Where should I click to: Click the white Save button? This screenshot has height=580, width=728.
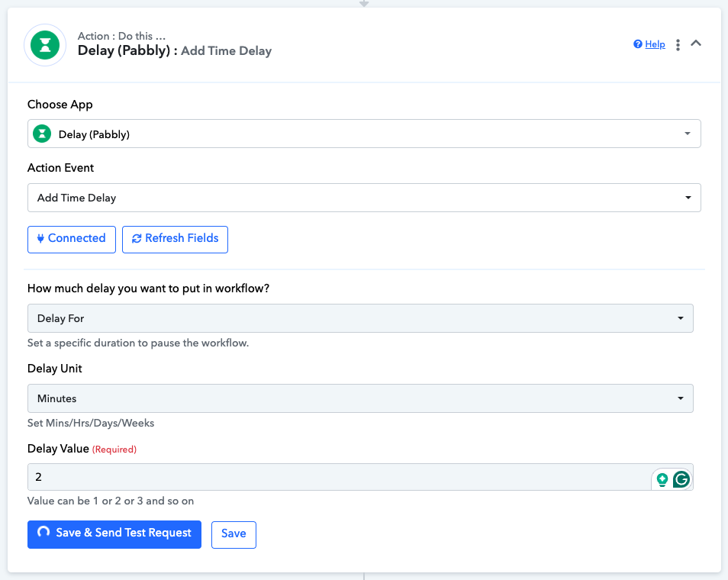click(x=234, y=534)
